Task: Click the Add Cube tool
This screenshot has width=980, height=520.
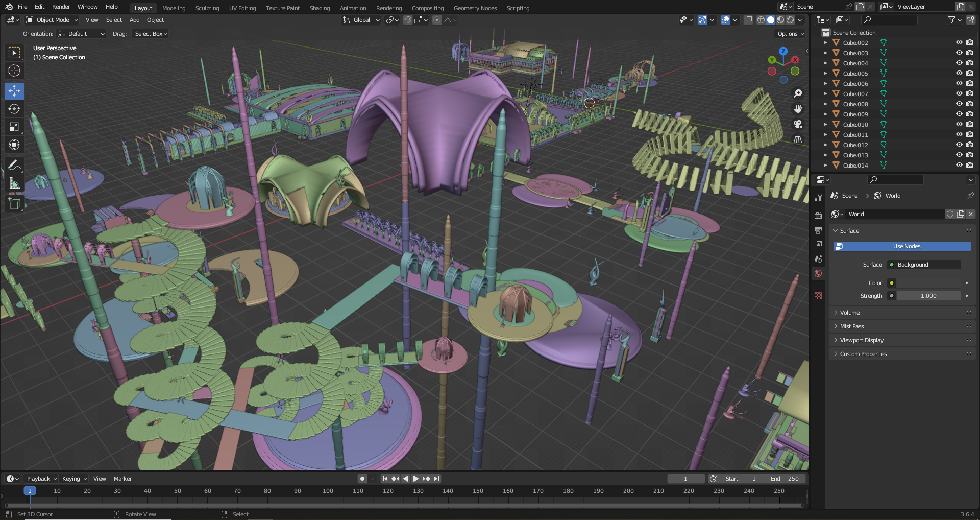Action: click(14, 204)
